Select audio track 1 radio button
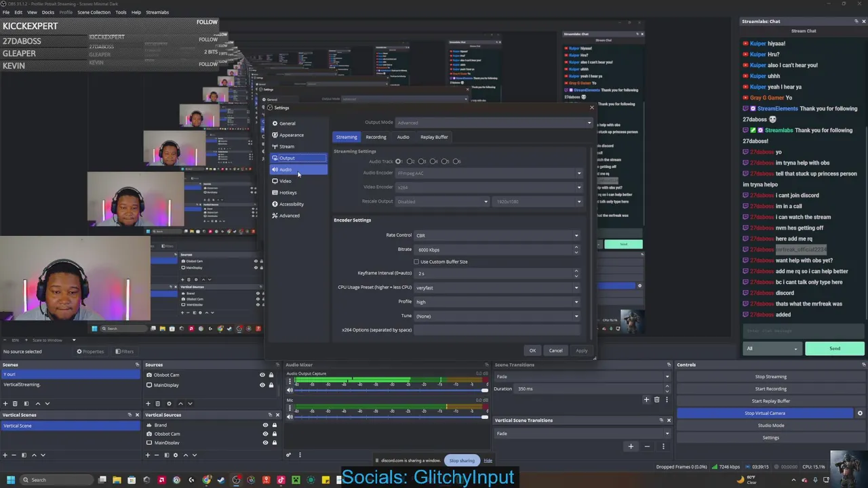This screenshot has width=868, height=488. [398, 161]
